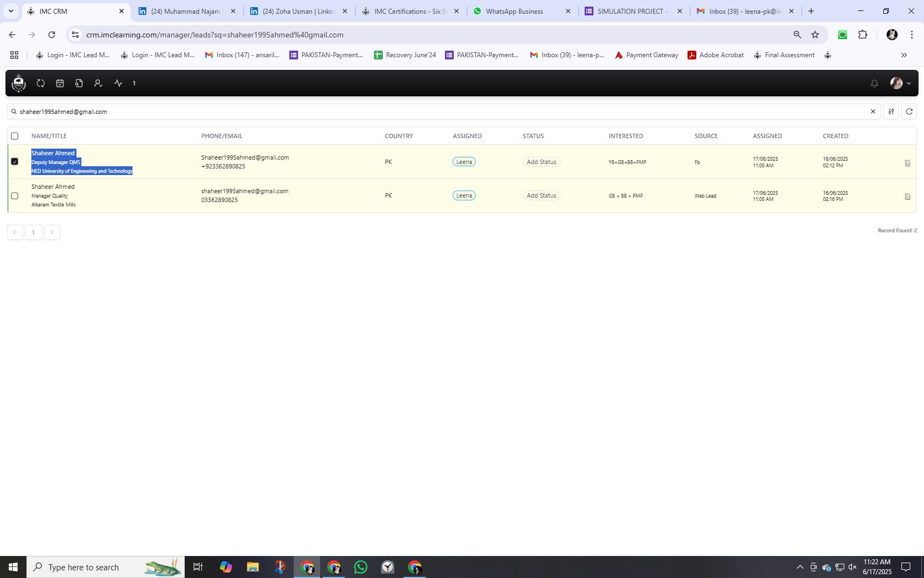
Task: Click CREATED column header
Action: click(x=835, y=136)
